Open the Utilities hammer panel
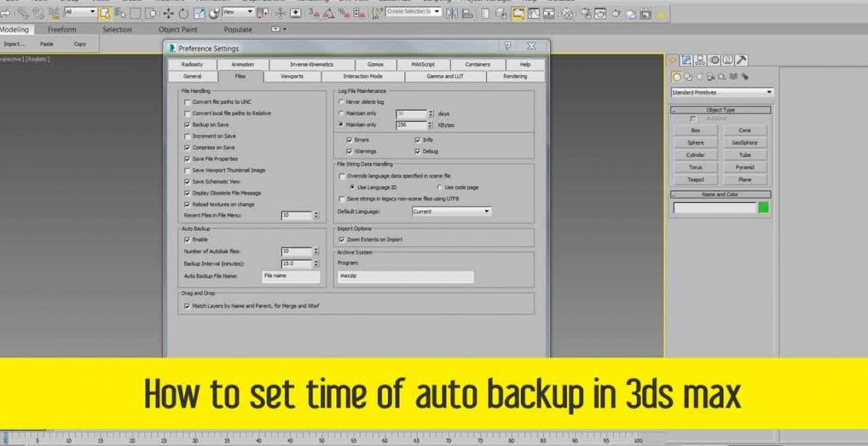Viewport: 868px width, 446px height. [x=741, y=60]
